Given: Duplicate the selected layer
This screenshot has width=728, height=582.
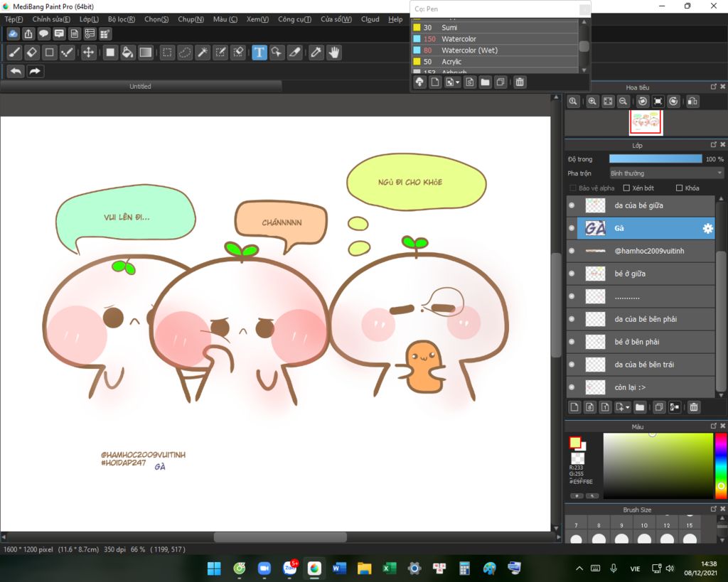Looking at the screenshot, I should tap(659, 407).
